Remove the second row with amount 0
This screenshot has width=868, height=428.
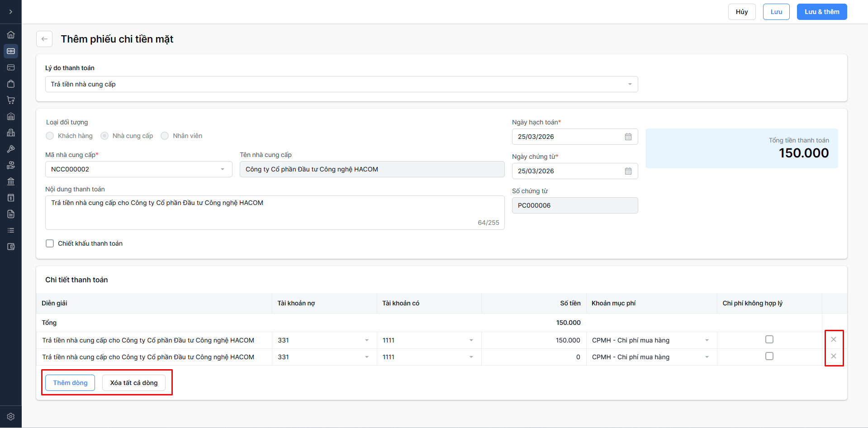pyautogui.click(x=833, y=356)
